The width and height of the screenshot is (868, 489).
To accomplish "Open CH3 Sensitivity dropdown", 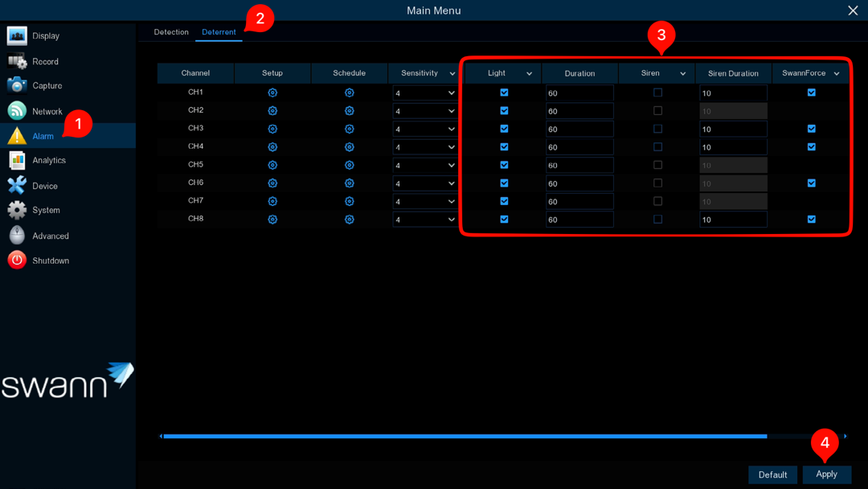I will (x=425, y=129).
